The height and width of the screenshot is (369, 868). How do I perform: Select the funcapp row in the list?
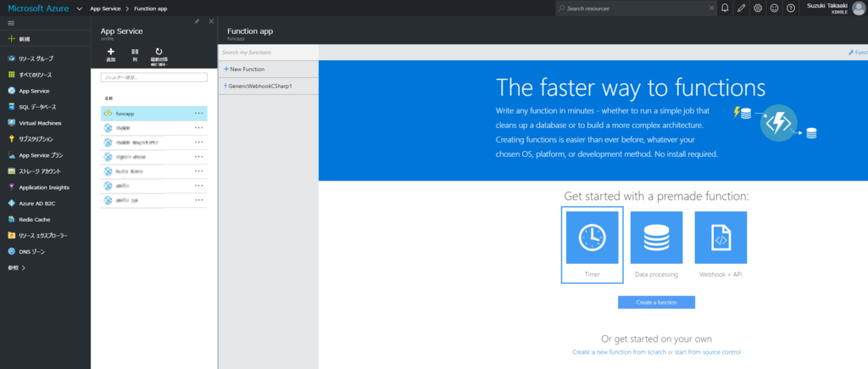(154, 113)
